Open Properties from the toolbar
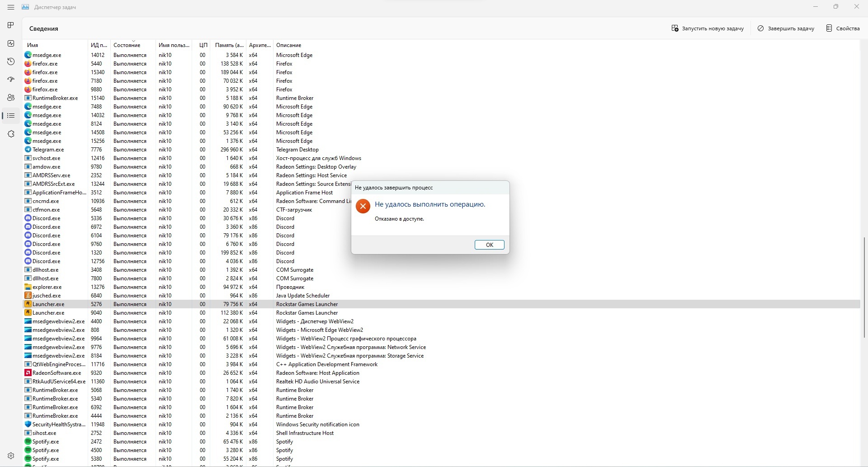Viewport: 868px width, 467px height. pos(843,28)
